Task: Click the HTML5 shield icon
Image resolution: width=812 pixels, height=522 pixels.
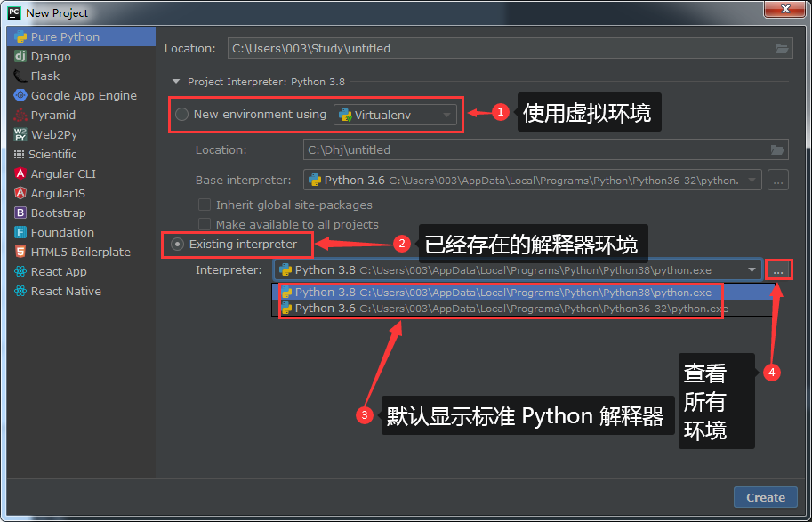Action: (20, 253)
